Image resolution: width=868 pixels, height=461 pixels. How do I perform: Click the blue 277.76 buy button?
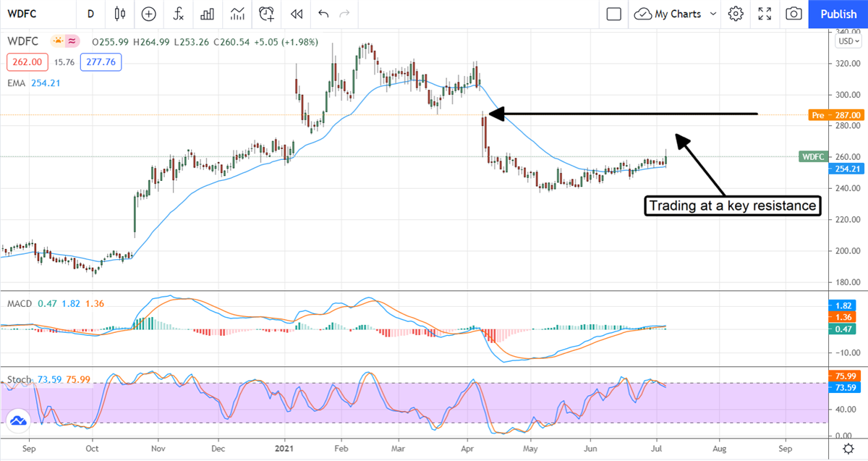click(x=101, y=62)
